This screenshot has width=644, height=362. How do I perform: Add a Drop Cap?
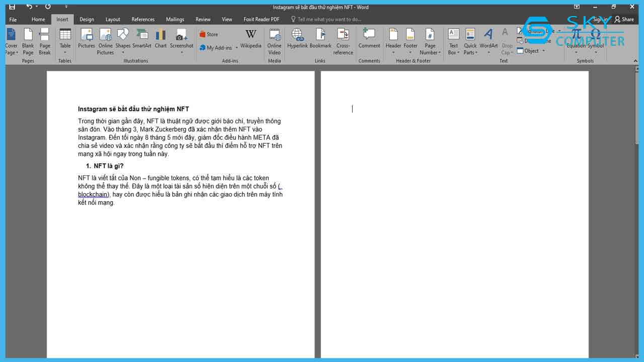[x=507, y=41]
